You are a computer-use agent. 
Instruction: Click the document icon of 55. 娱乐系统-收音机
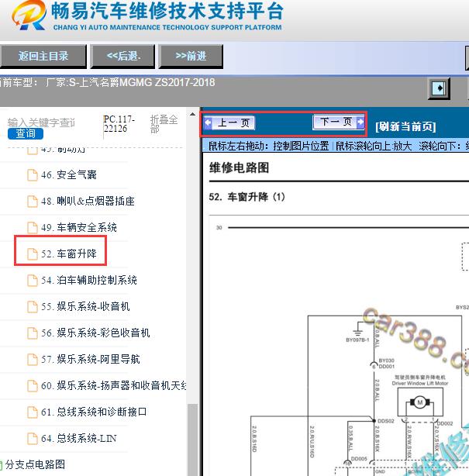click(33, 307)
